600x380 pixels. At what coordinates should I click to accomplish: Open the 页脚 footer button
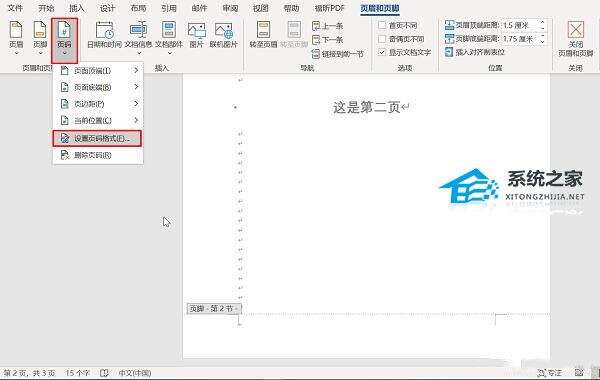click(x=40, y=38)
